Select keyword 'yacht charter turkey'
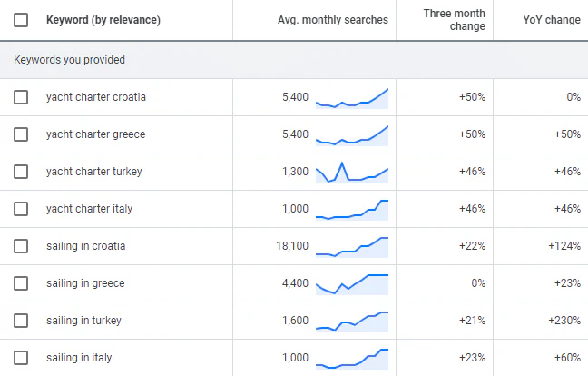The image size is (588, 376). click(94, 172)
